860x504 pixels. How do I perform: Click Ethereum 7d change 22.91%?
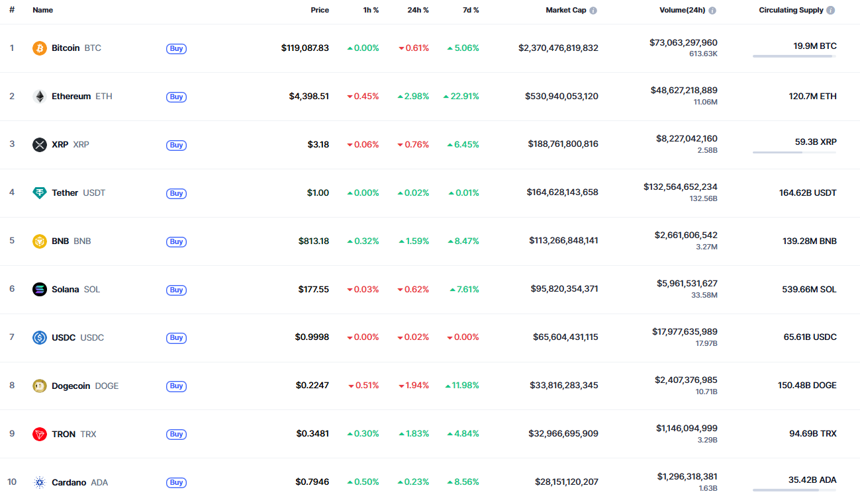click(x=461, y=97)
